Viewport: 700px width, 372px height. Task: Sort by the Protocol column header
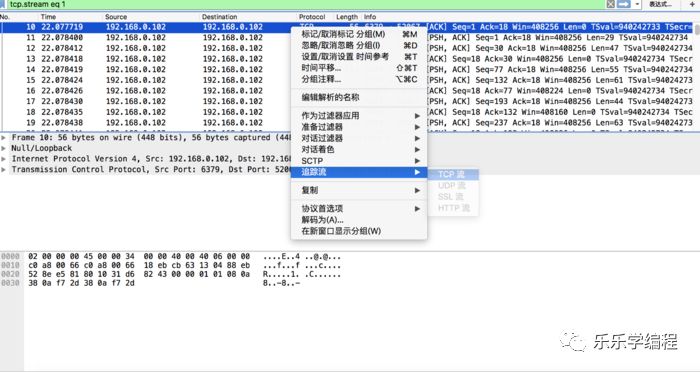click(x=312, y=17)
